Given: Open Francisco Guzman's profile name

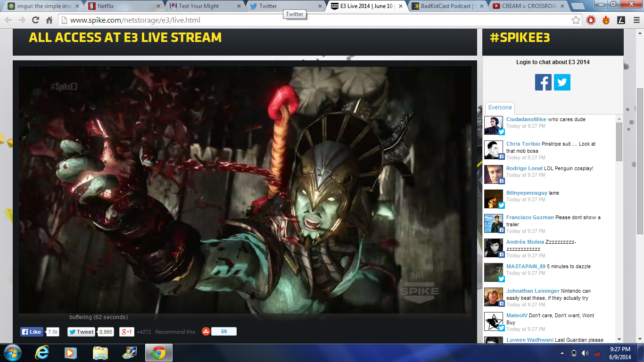Looking at the screenshot, I should (530, 217).
